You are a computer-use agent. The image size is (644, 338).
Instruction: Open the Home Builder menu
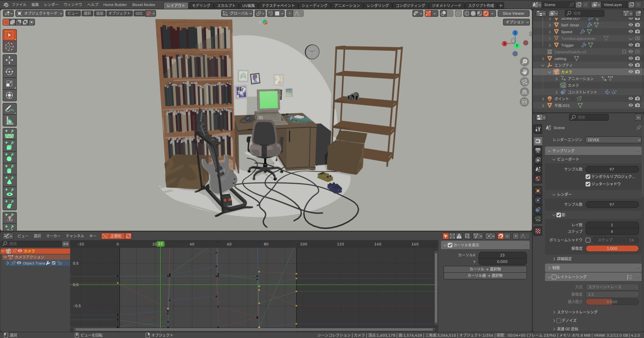(x=115, y=5)
